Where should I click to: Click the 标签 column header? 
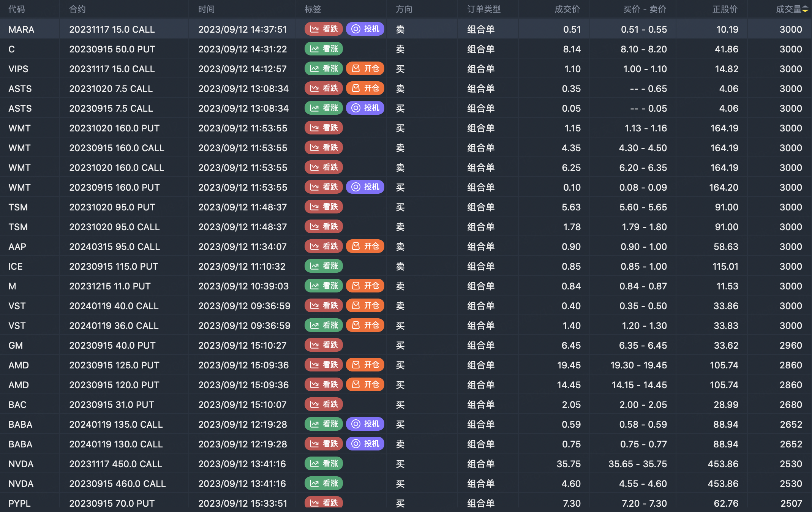coord(313,9)
